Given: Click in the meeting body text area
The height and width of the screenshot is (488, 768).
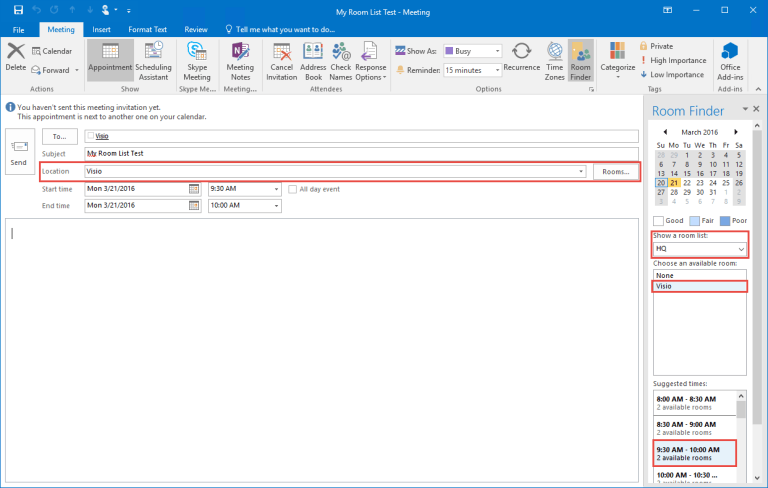Looking at the screenshot, I should [x=322, y=350].
